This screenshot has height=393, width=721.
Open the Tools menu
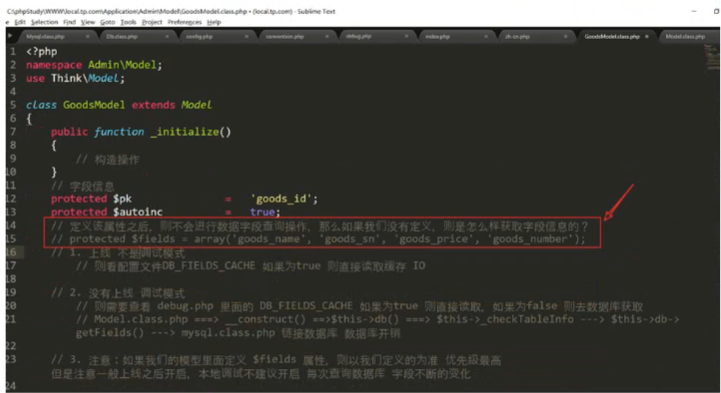point(128,22)
